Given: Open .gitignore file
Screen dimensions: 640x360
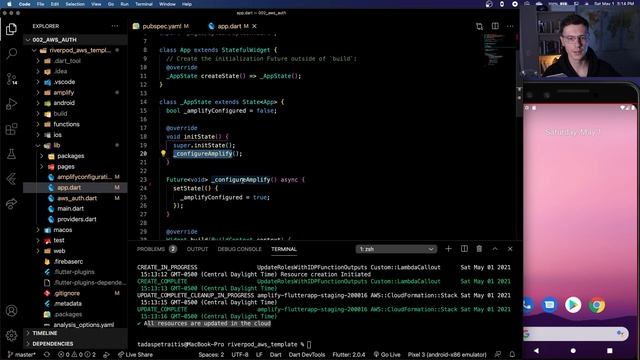Looking at the screenshot, I should tap(76, 293).
